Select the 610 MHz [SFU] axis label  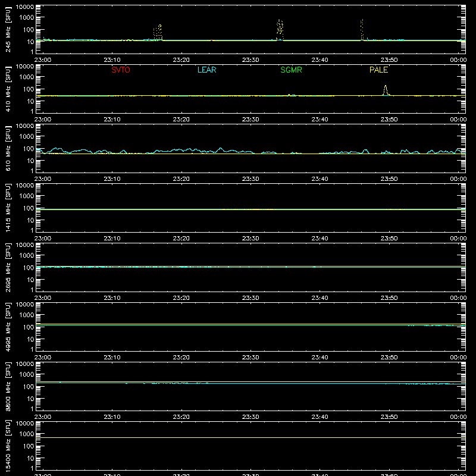coord(8,148)
